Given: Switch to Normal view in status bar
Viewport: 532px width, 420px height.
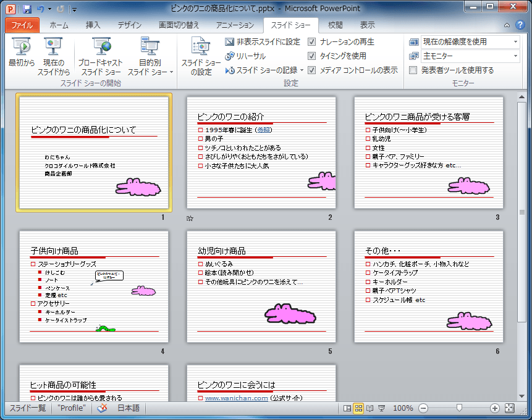Looking at the screenshot, I should (347, 408).
